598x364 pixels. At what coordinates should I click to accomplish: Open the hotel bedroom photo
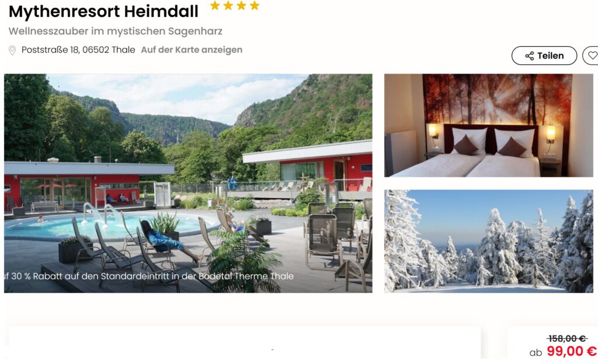(x=489, y=125)
